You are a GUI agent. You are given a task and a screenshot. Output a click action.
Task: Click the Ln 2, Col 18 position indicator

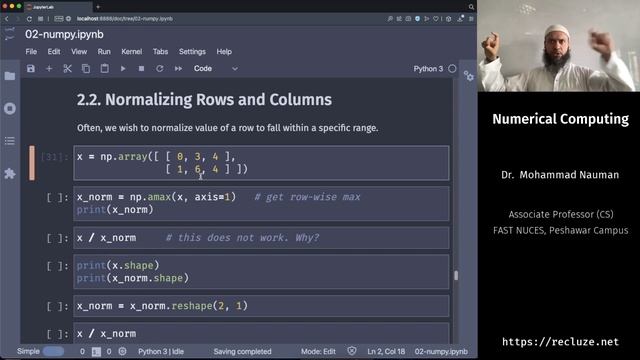[x=386, y=351]
